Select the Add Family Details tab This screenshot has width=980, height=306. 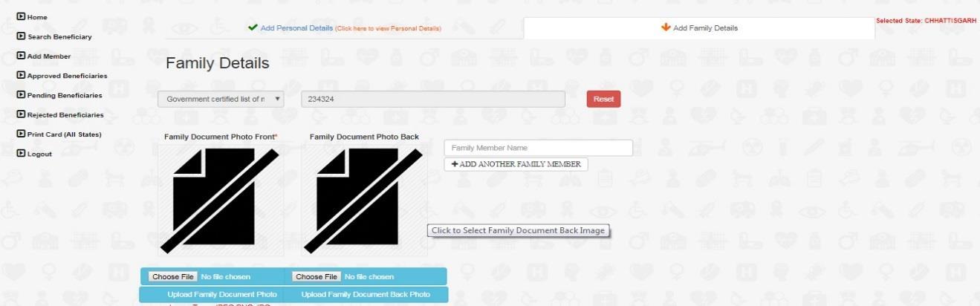tap(699, 28)
